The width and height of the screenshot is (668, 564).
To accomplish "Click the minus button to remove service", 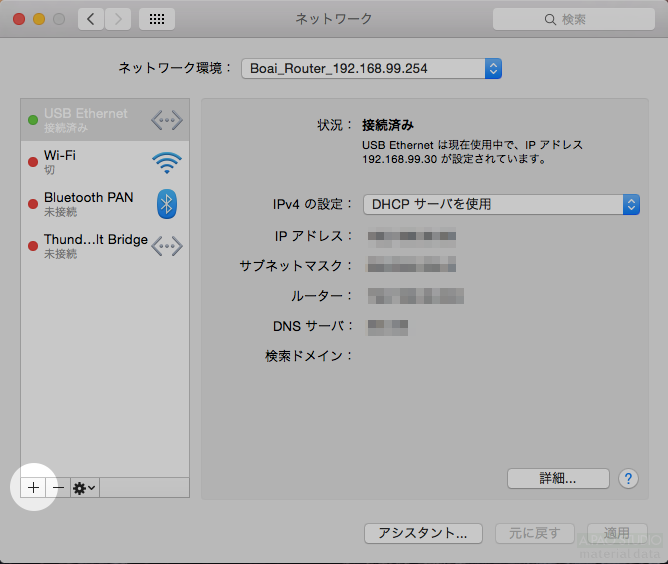I will point(58,487).
